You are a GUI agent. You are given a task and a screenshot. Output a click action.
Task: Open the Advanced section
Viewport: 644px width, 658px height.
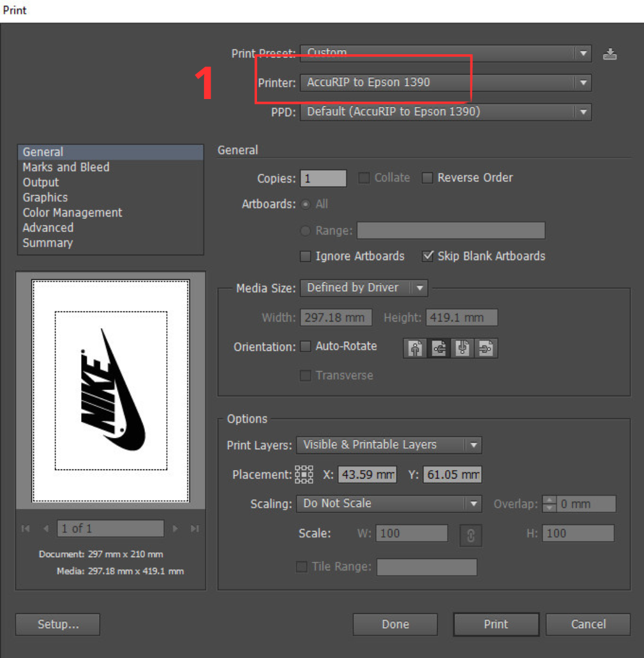pos(111,227)
